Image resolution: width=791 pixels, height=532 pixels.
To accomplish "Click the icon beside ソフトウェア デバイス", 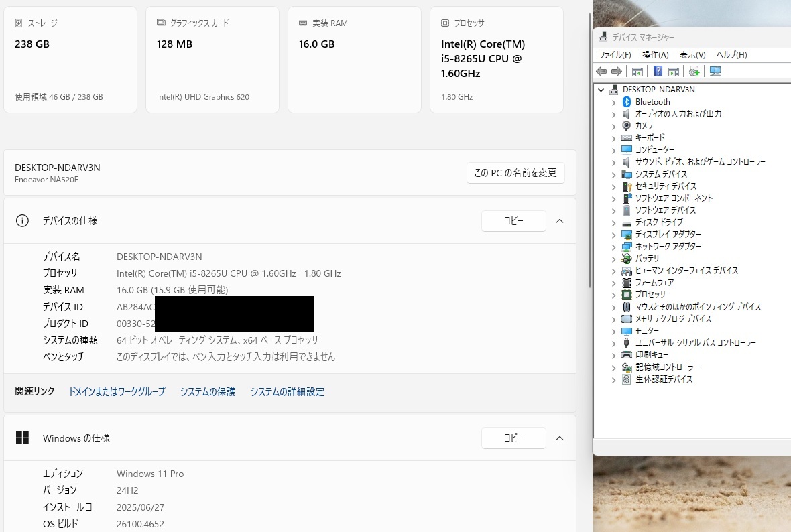I will 627,210.
